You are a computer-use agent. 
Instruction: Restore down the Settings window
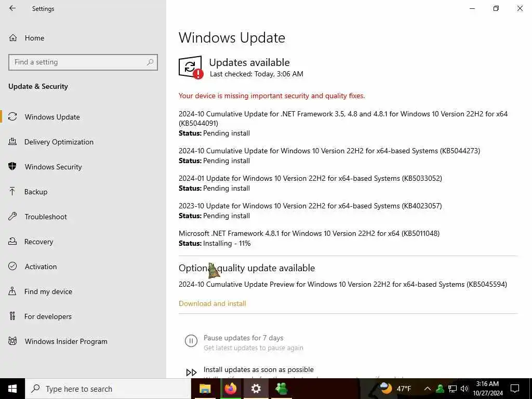pos(496,8)
